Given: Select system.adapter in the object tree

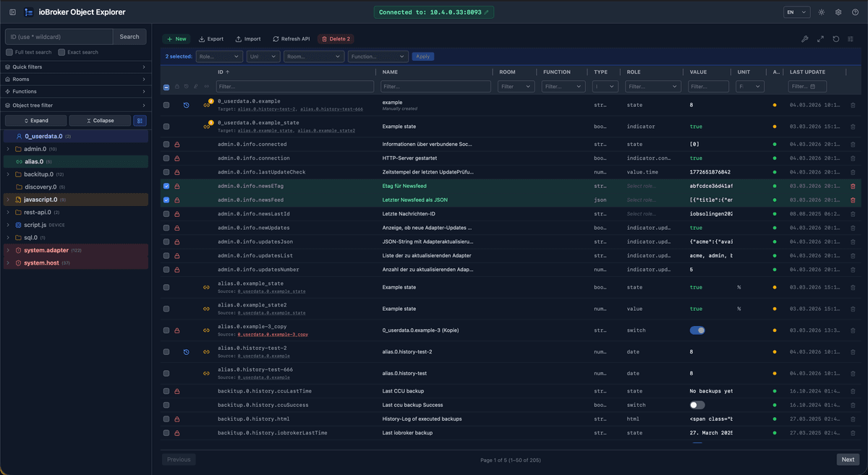Looking at the screenshot, I should pos(46,250).
